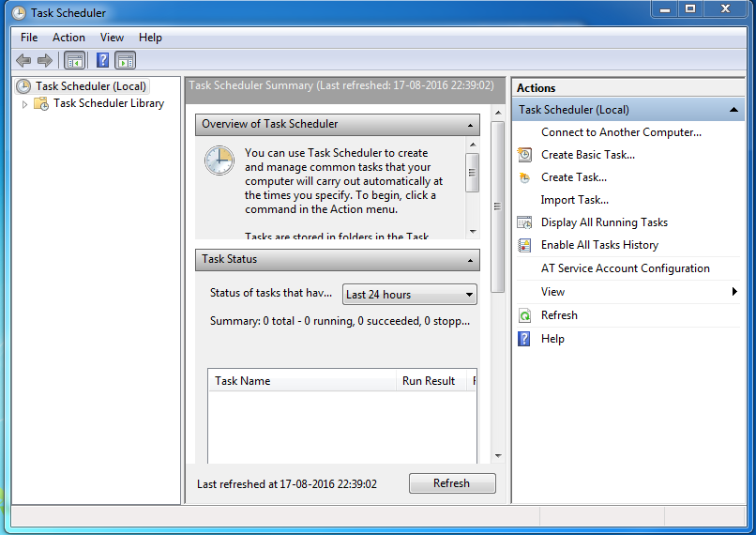Toggle the Show/Hide Console Tree toolbar icon
The width and height of the screenshot is (756, 535).
click(x=75, y=61)
